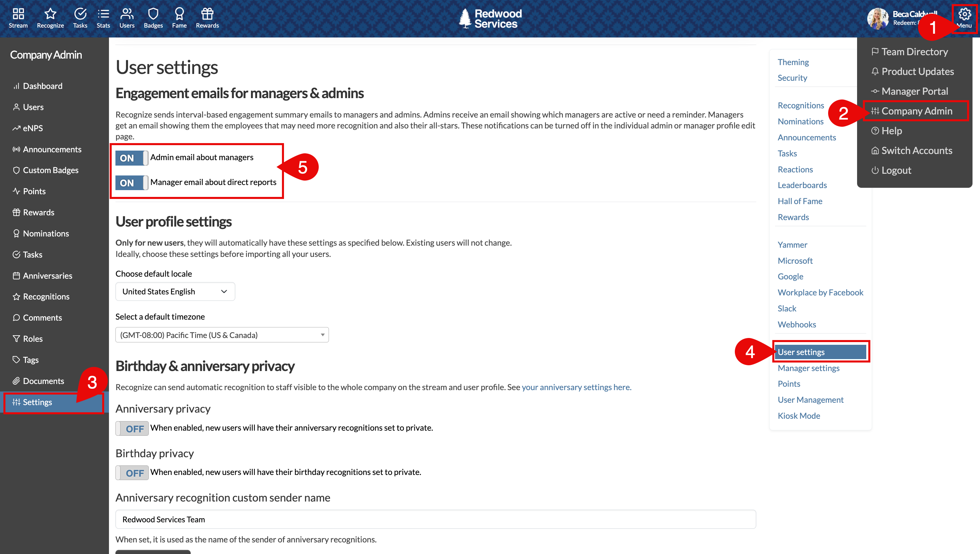
Task: Select Logout from the menu
Action: pos(891,171)
